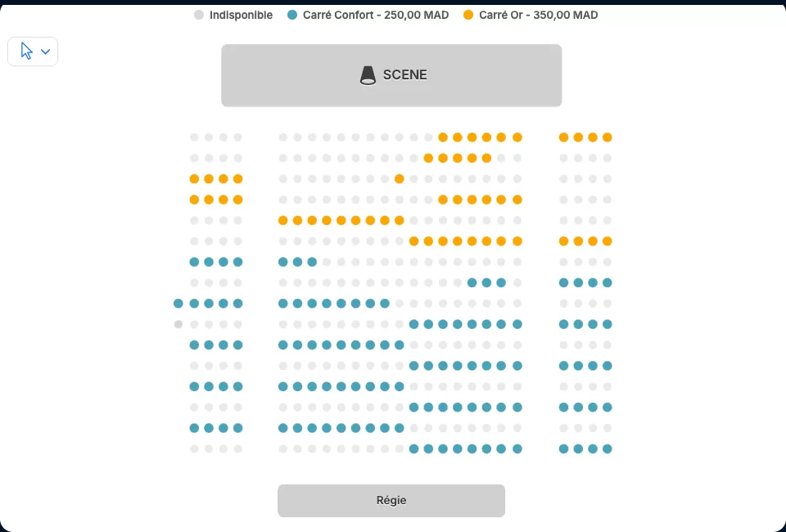Image resolution: width=786 pixels, height=532 pixels.
Task: Click the blue Carré Confort legend dot
Action: coord(292,15)
